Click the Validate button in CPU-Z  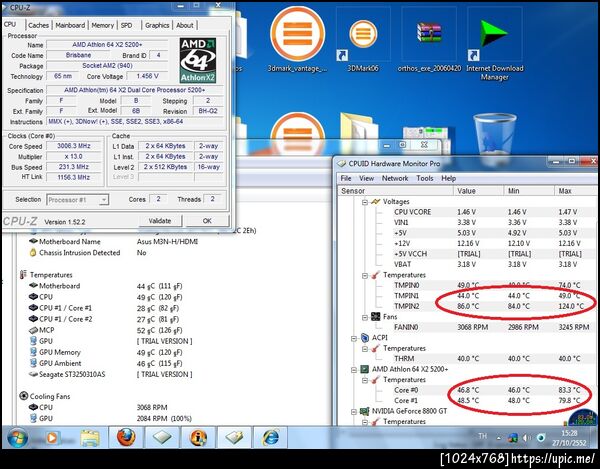pos(160,221)
